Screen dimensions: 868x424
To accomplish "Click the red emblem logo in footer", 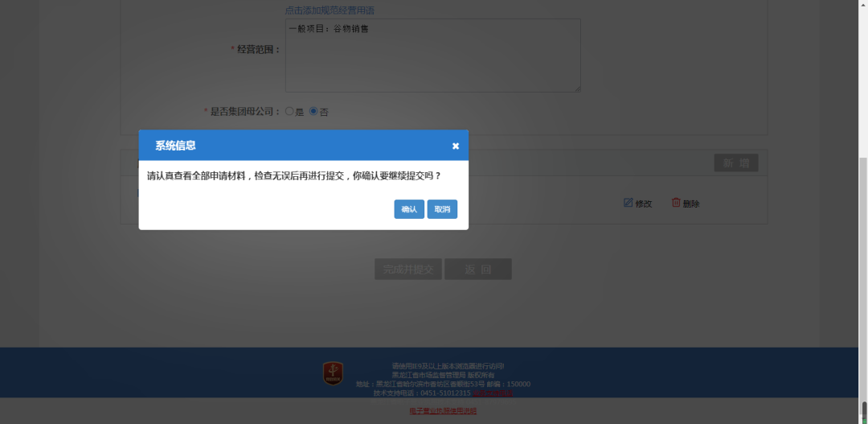I will click(x=333, y=373).
